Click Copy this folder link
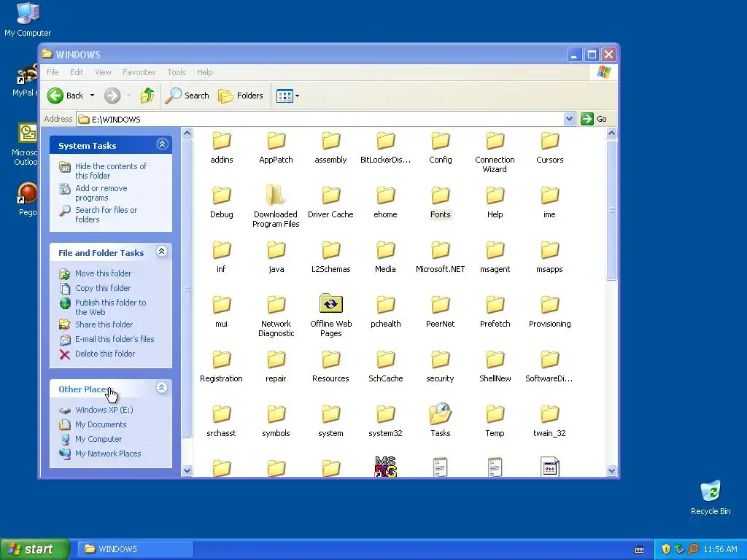This screenshot has width=747, height=560. pyautogui.click(x=102, y=288)
